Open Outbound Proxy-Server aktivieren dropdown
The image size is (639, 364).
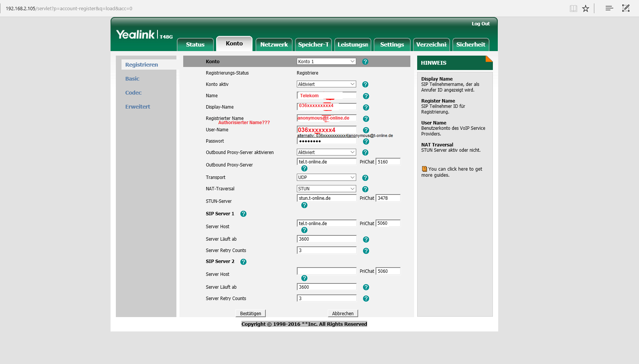(326, 152)
